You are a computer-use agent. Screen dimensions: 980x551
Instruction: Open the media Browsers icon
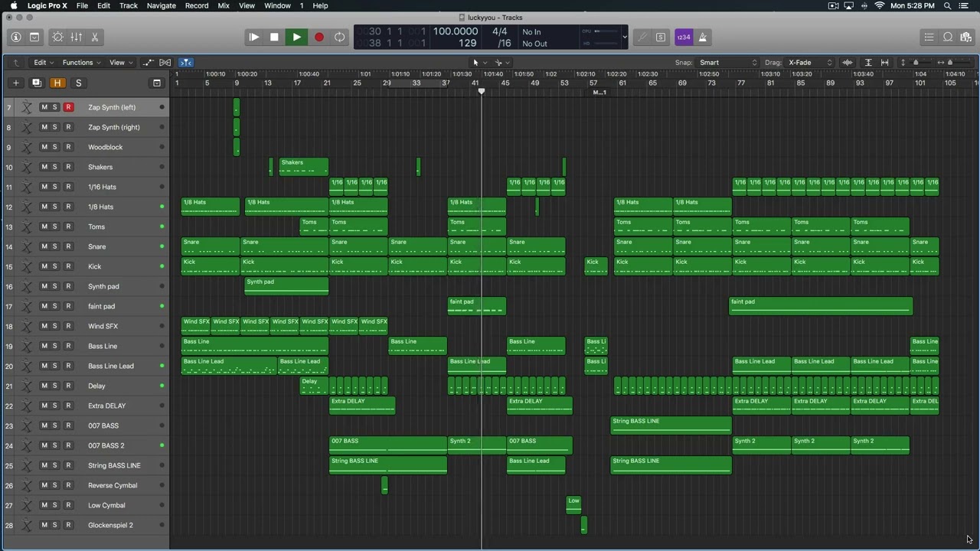click(x=965, y=37)
